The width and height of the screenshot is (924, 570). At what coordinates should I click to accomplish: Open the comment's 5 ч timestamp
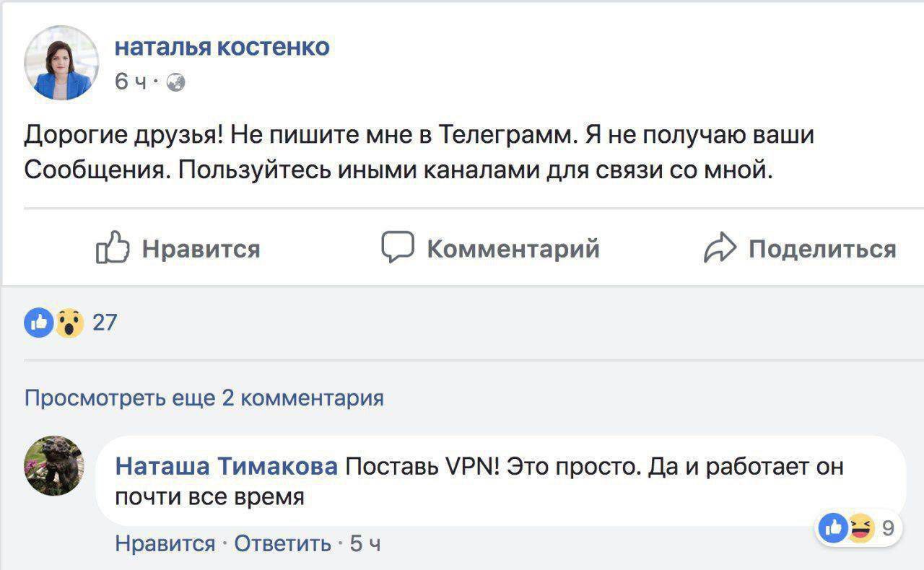tap(365, 543)
